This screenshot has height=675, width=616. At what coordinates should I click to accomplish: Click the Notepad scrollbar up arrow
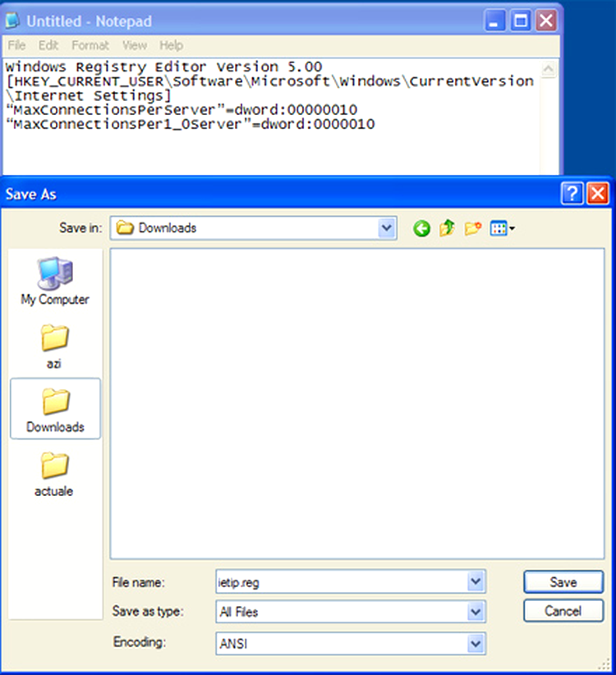549,69
